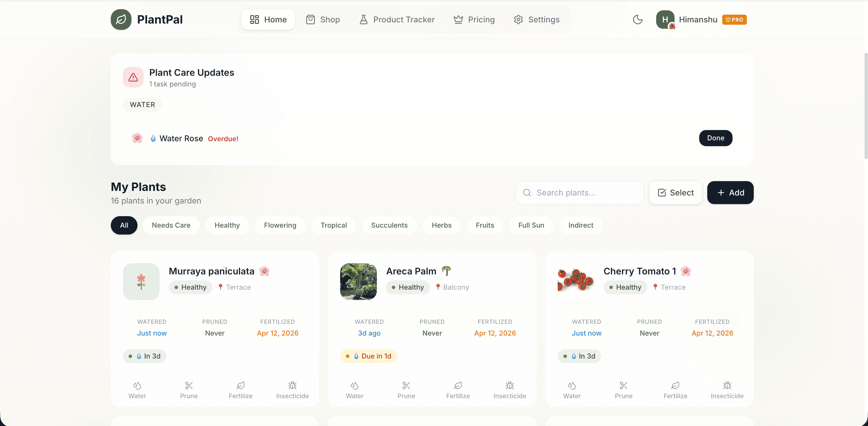The image size is (868, 426).
Task: Open the Himanshu profile avatar
Action: tap(665, 20)
